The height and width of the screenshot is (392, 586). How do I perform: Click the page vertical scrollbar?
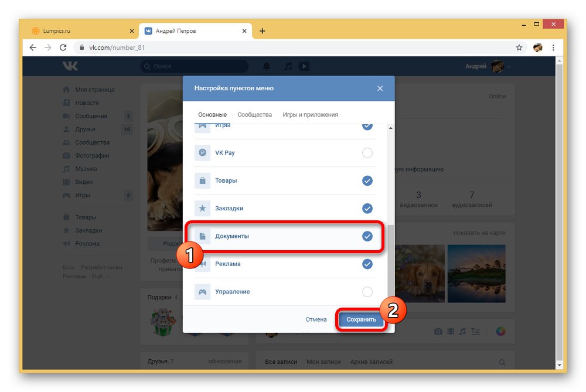coord(559,213)
